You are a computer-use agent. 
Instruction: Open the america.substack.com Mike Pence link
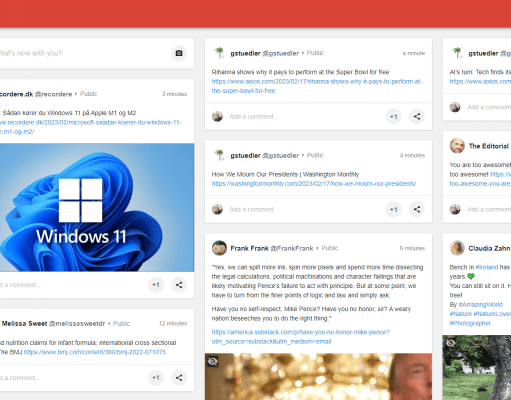[301, 337]
